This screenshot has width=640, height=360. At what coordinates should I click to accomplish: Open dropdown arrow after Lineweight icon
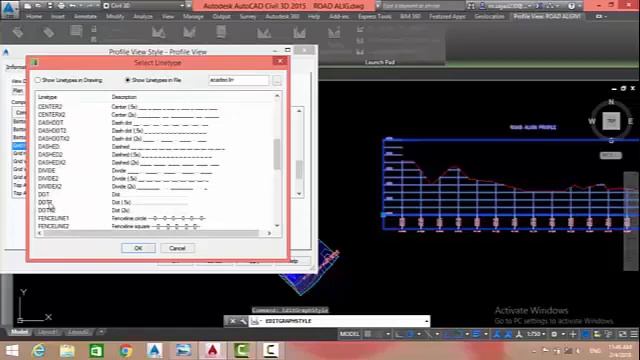tap(485, 334)
